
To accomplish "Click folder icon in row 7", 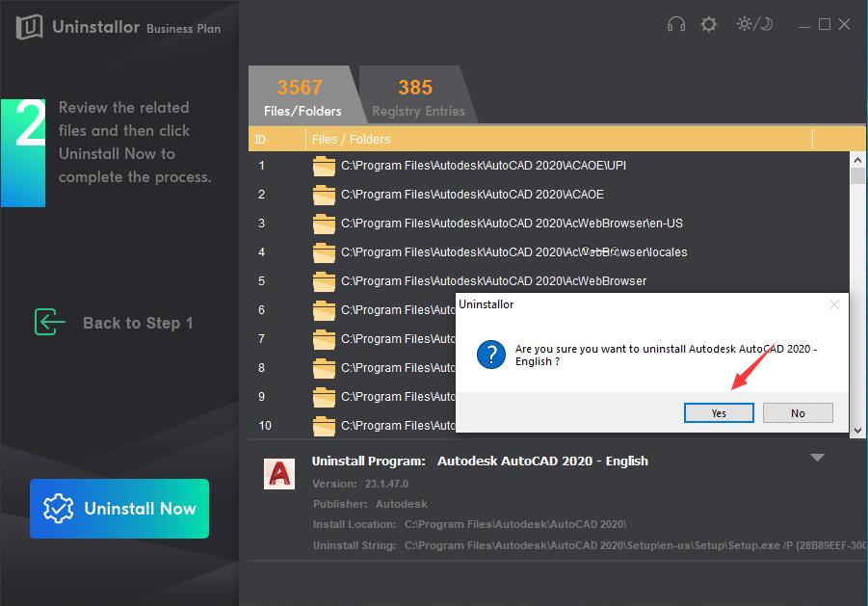I will 324,339.
